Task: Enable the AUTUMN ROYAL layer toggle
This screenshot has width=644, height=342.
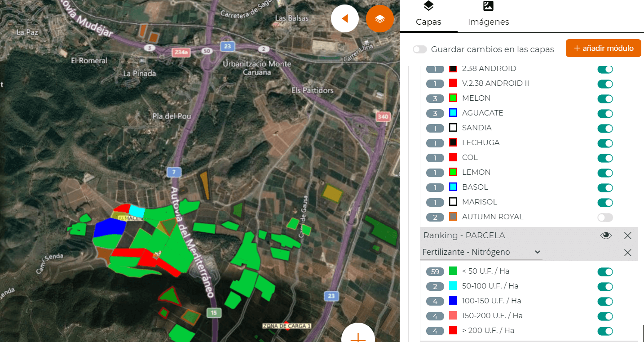Action: [x=605, y=218]
